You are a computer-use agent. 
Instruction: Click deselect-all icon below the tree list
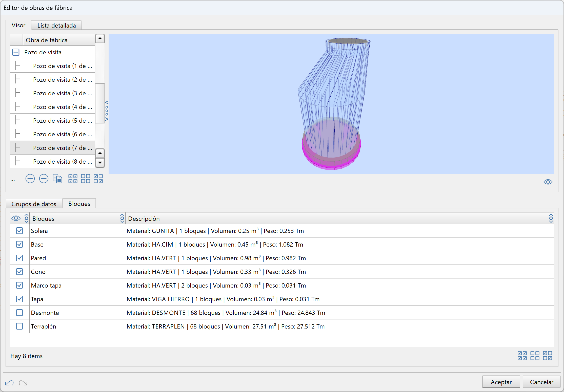pyautogui.click(x=86, y=179)
